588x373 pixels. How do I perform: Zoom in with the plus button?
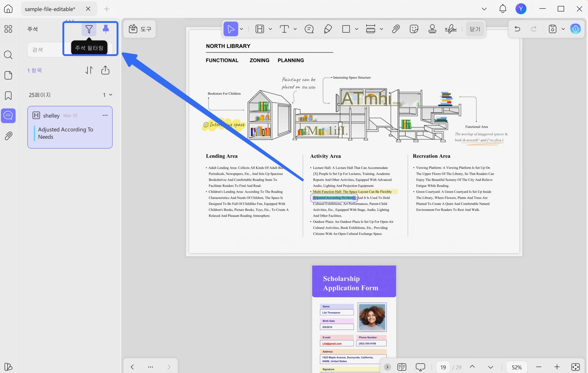(x=557, y=367)
